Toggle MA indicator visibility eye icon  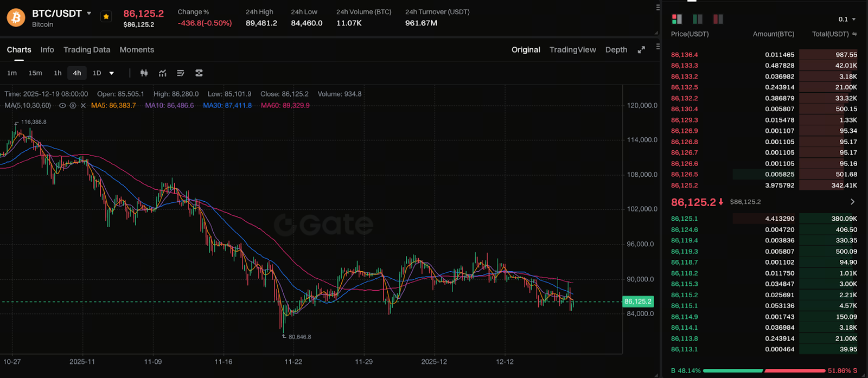62,106
